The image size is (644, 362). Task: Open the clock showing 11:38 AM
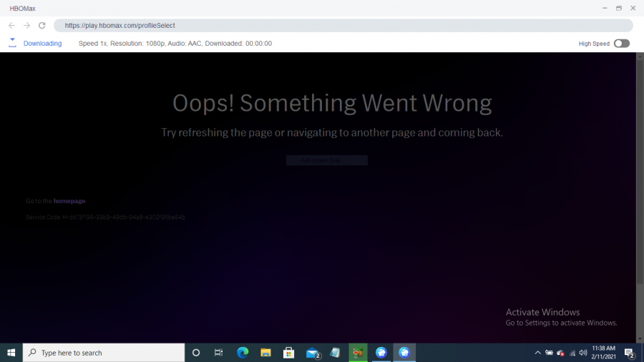603,353
